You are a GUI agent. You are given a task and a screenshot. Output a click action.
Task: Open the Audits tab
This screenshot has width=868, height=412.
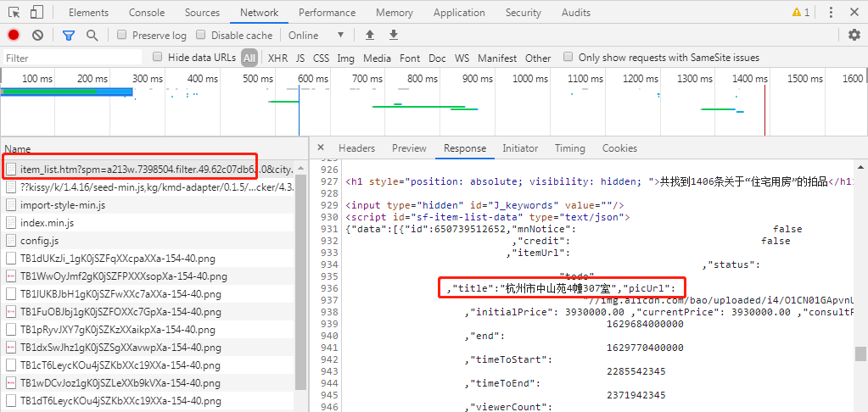pyautogui.click(x=576, y=12)
